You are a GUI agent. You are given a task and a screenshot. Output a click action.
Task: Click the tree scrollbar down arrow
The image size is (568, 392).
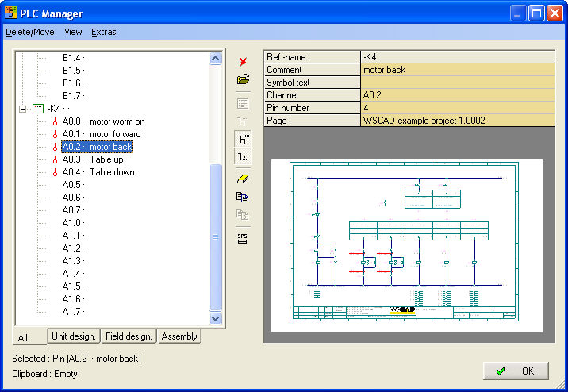[x=216, y=318]
